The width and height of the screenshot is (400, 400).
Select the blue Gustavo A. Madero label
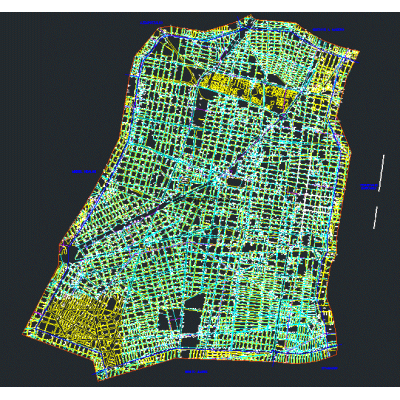point(328,30)
